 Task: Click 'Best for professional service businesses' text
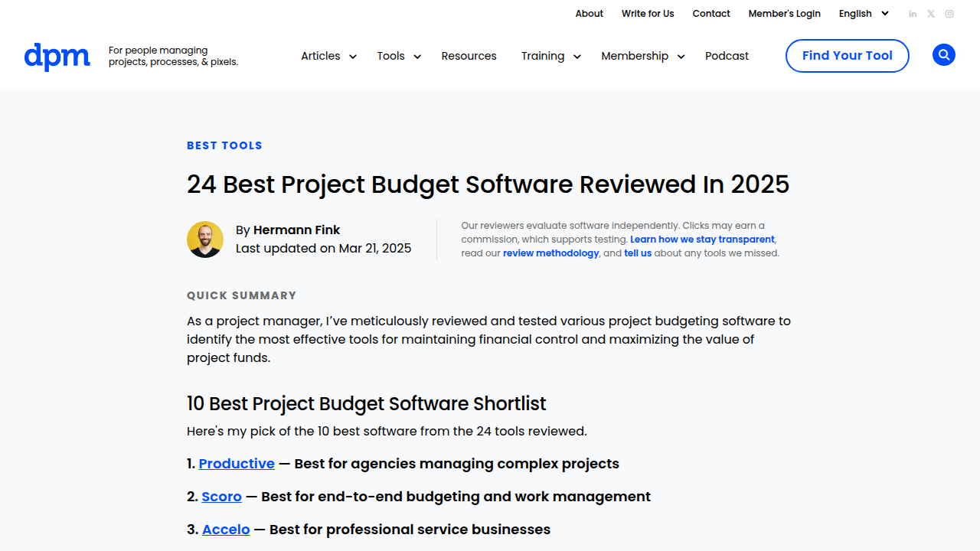click(x=410, y=530)
